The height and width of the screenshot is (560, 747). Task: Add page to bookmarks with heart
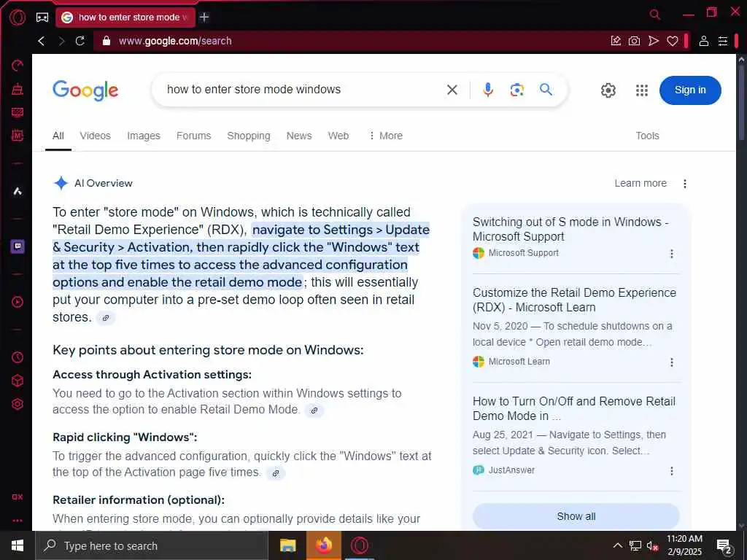pos(672,41)
